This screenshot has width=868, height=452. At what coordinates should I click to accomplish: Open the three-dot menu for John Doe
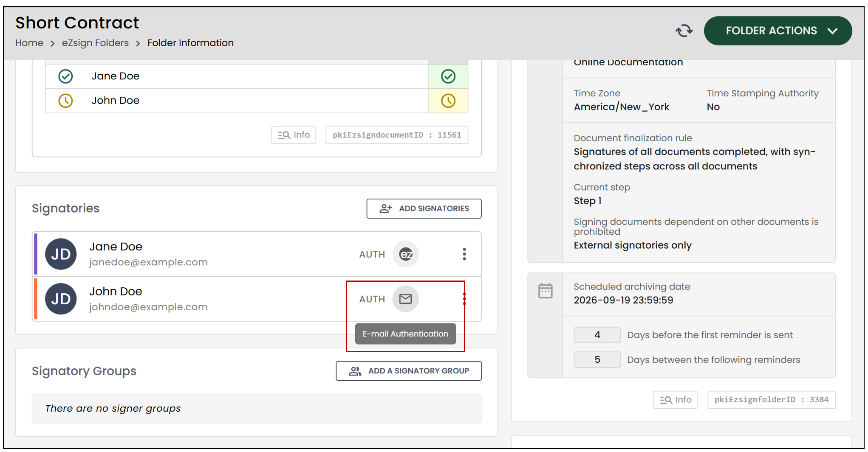(464, 299)
